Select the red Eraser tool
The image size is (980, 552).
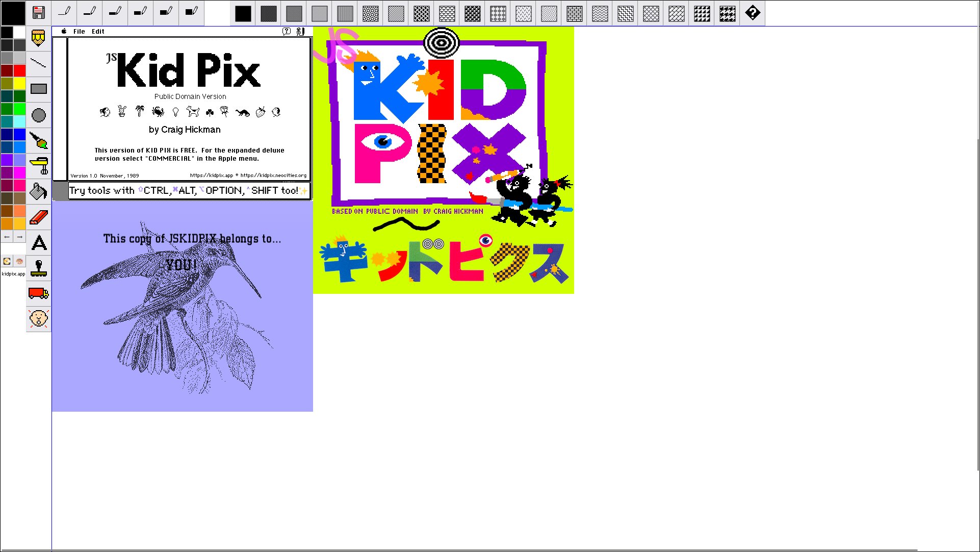[39, 217]
